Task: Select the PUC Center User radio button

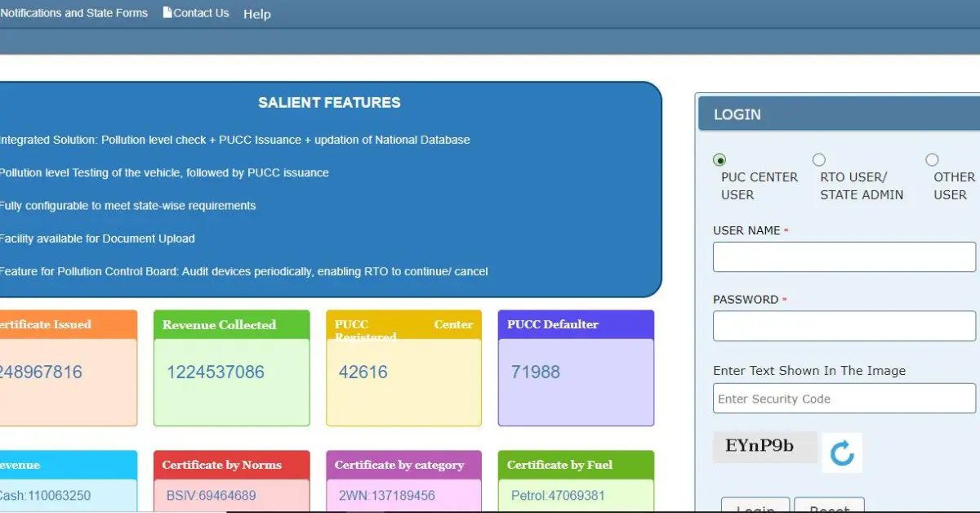Action: click(719, 160)
